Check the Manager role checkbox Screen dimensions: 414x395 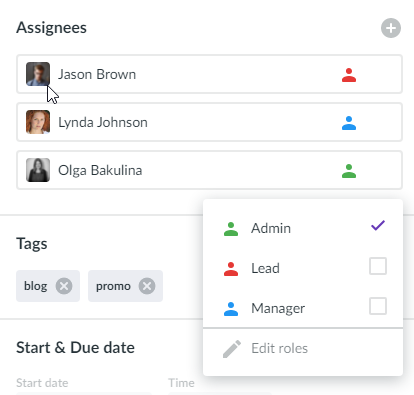(x=378, y=306)
